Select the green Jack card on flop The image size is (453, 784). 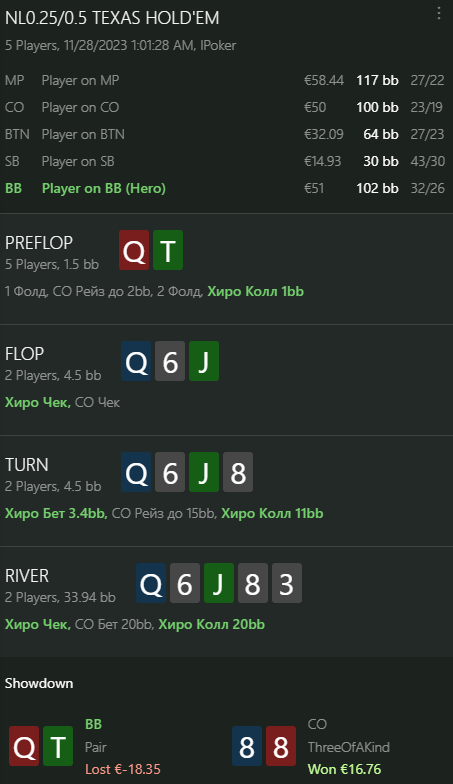click(204, 361)
